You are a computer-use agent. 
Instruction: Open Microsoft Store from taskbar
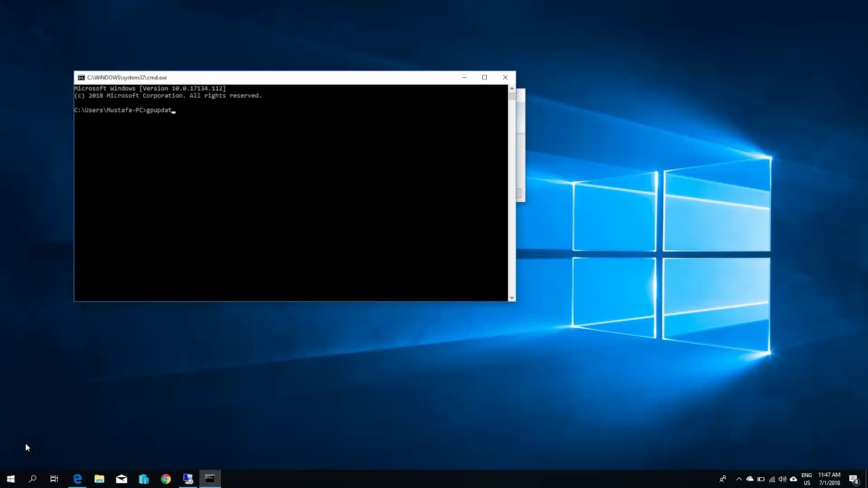click(144, 479)
